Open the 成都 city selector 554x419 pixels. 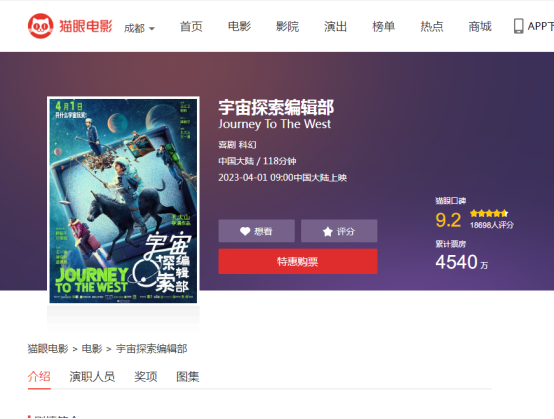point(139,28)
